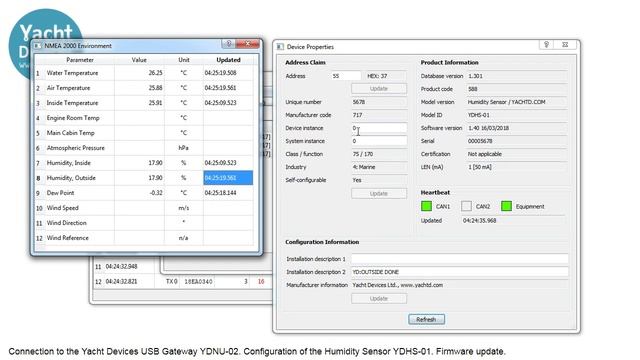640x360 pixels.
Task: Sort by the Unit column header
Action: (184, 60)
